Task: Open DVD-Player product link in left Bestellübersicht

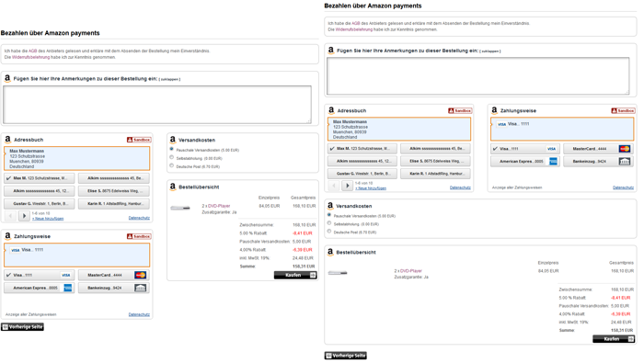Action: tap(219, 206)
